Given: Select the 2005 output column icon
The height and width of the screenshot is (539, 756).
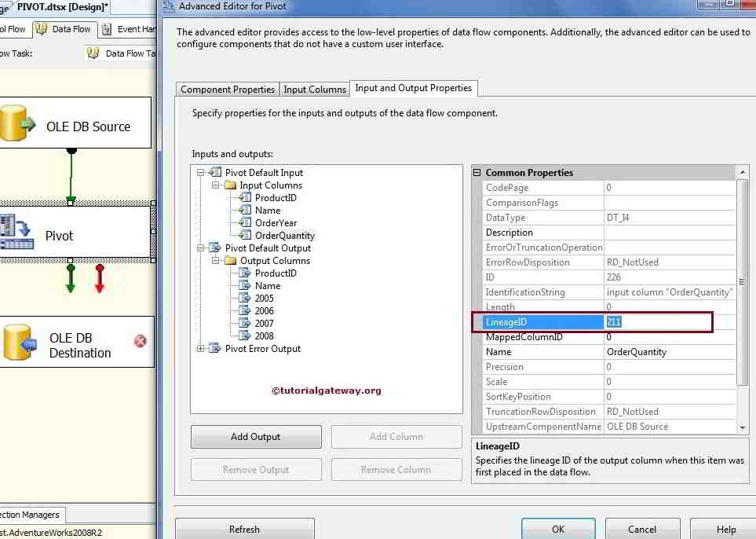Looking at the screenshot, I should click(x=243, y=298).
